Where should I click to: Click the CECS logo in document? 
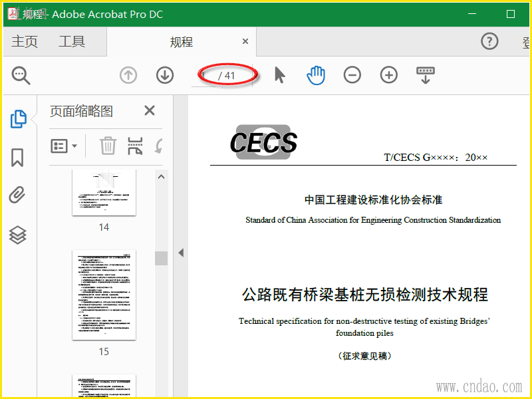263,142
